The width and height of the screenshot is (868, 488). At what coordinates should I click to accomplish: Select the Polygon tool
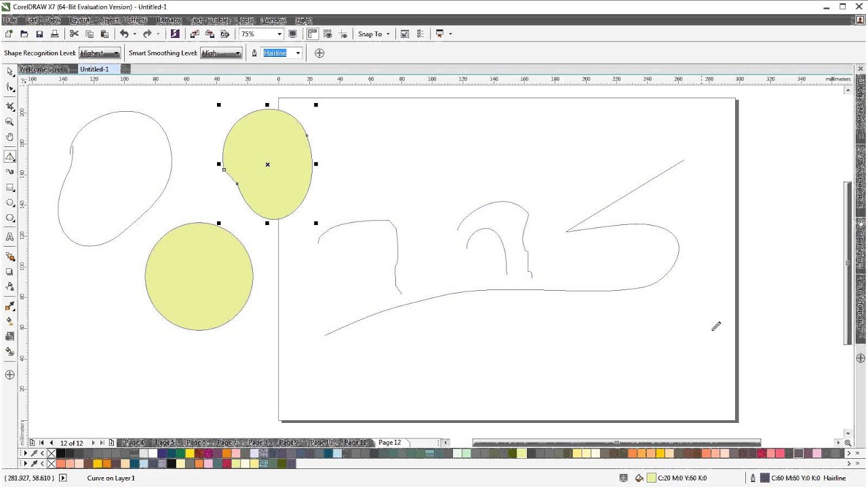tap(9, 218)
